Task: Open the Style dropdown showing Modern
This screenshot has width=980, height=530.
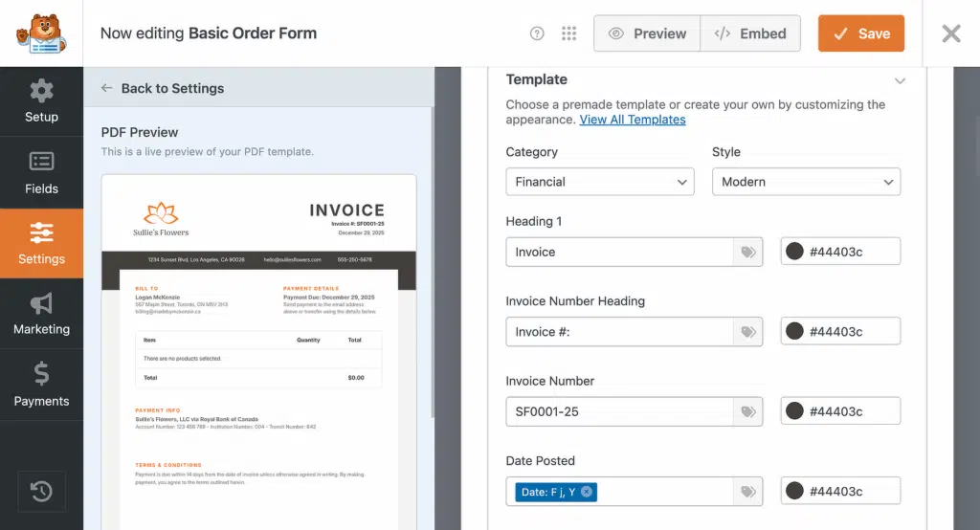Action: [806, 182]
